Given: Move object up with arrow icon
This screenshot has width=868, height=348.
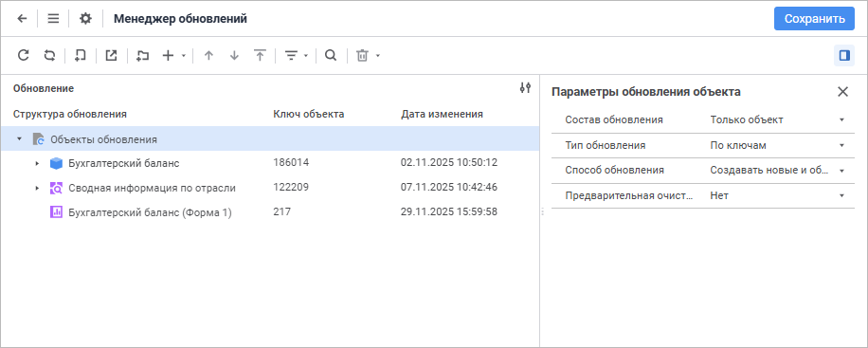Looking at the screenshot, I should click(208, 55).
